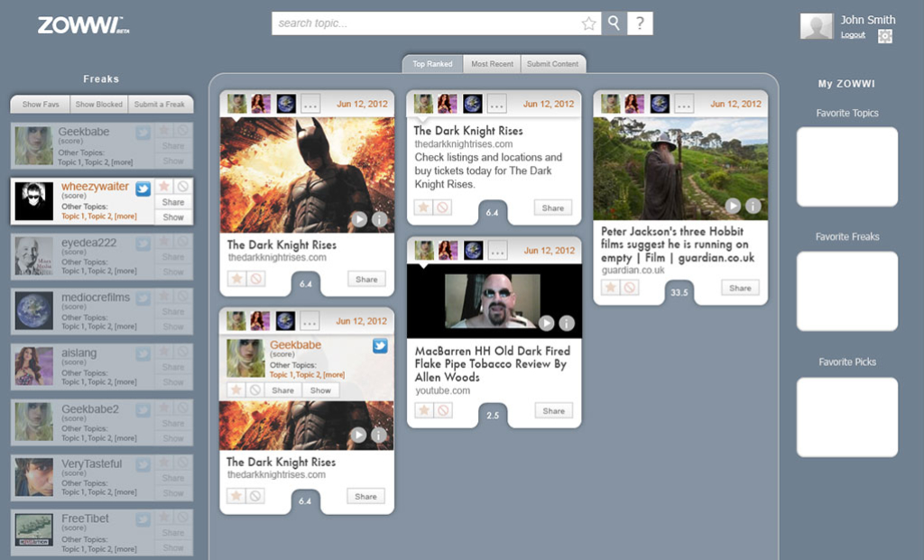Click the Favorite Topics box
The height and width of the screenshot is (560, 924).
(x=847, y=167)
